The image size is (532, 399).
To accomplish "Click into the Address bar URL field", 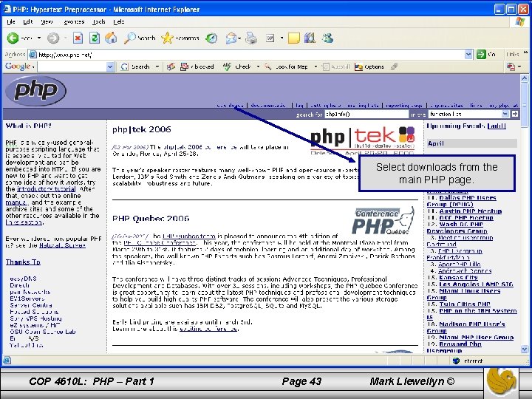I will tap(246, 54).
